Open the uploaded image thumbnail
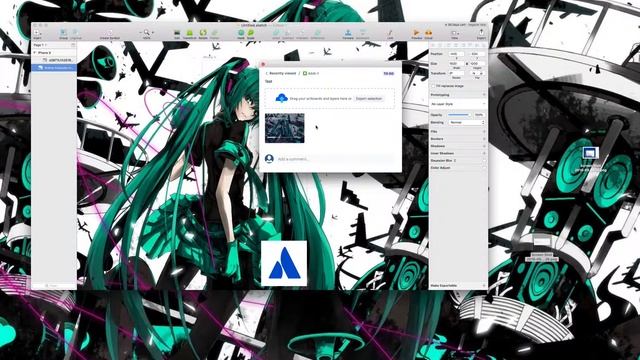 pos(284,128)
